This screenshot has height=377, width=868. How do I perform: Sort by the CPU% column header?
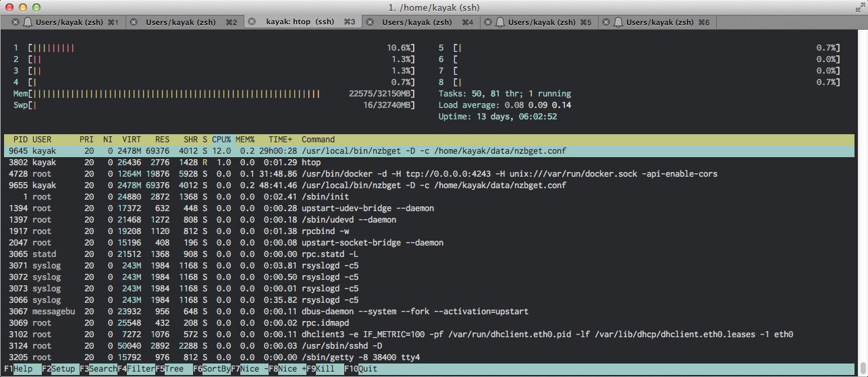click(x=221, y=140)
